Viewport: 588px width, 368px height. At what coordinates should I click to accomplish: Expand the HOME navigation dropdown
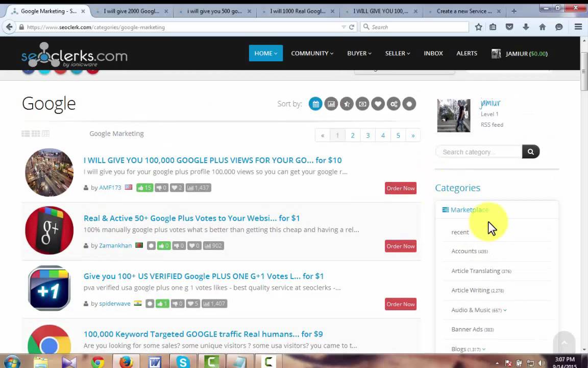tap(265, 53)
